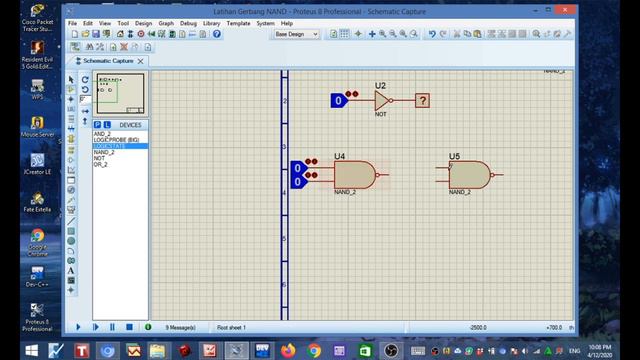
Task: Select the Text Script Mode tool
Action: (71, 119)
